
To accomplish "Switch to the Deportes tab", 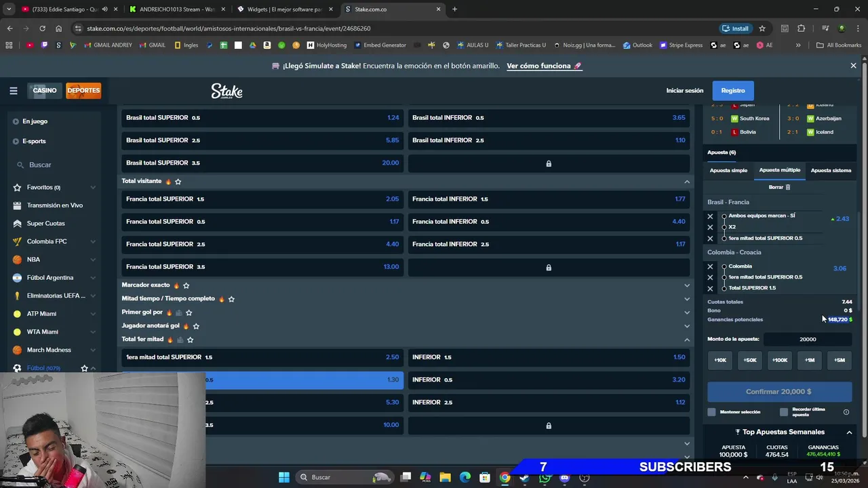I will pos(83,91).
